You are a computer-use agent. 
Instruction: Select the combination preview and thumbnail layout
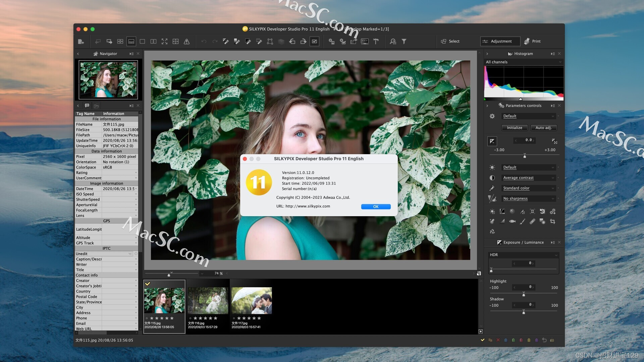point(131,42)
